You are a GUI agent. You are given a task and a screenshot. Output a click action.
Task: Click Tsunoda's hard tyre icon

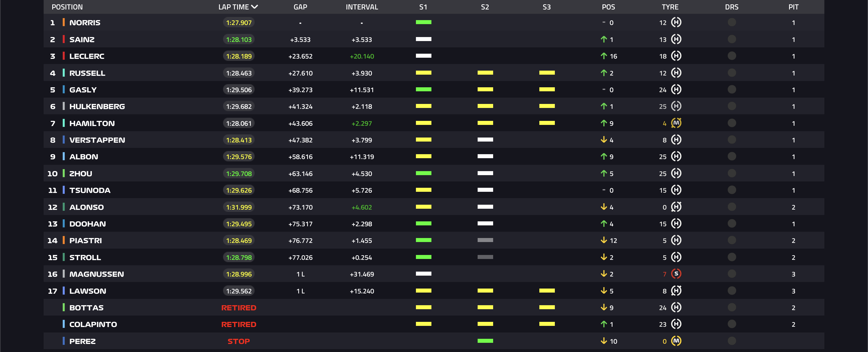click(x=676, y=190)
